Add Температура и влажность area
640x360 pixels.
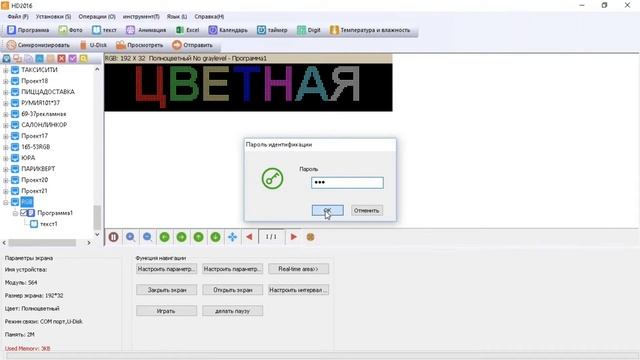click(370, 30)
